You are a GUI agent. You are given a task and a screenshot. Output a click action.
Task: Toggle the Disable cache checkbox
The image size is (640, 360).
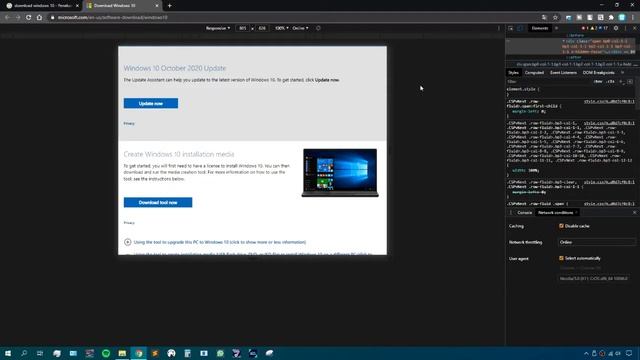pyautogui.click(x=561, y=226)
